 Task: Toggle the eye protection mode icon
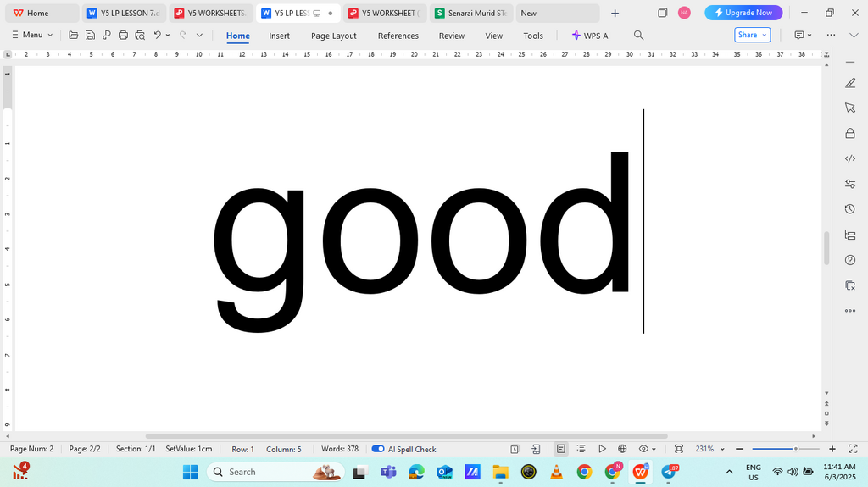[x=643, y=449]
